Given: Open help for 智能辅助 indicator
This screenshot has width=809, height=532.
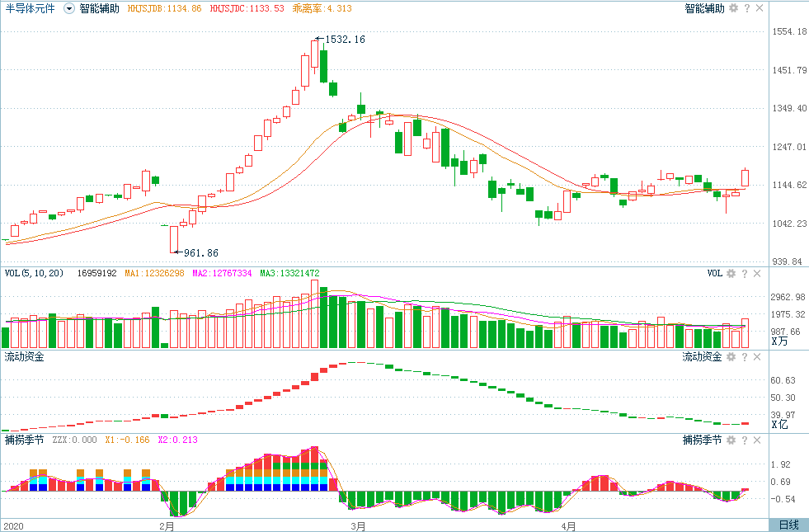Looking at the screenshot, I should (x=746, y=8).
